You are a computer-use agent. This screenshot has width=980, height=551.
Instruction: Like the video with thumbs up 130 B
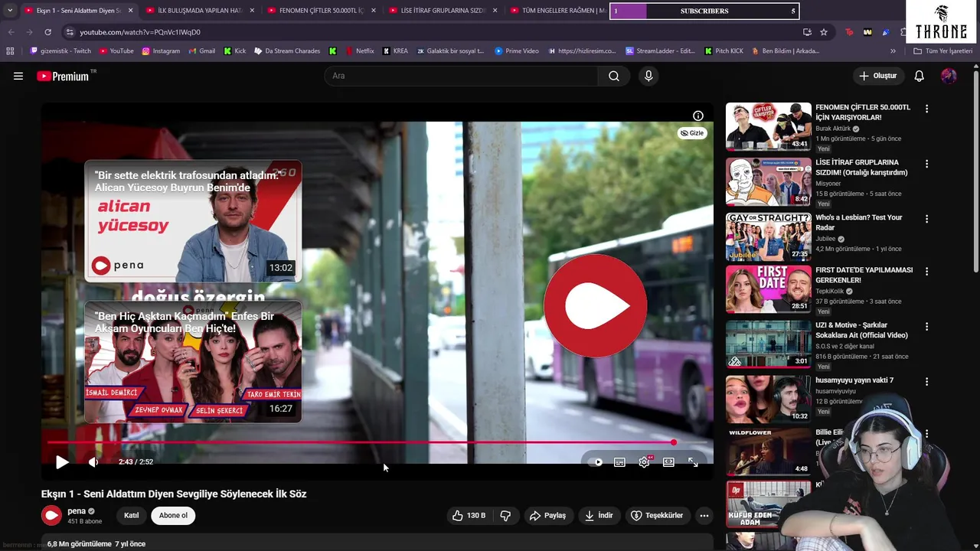[469, 516]
